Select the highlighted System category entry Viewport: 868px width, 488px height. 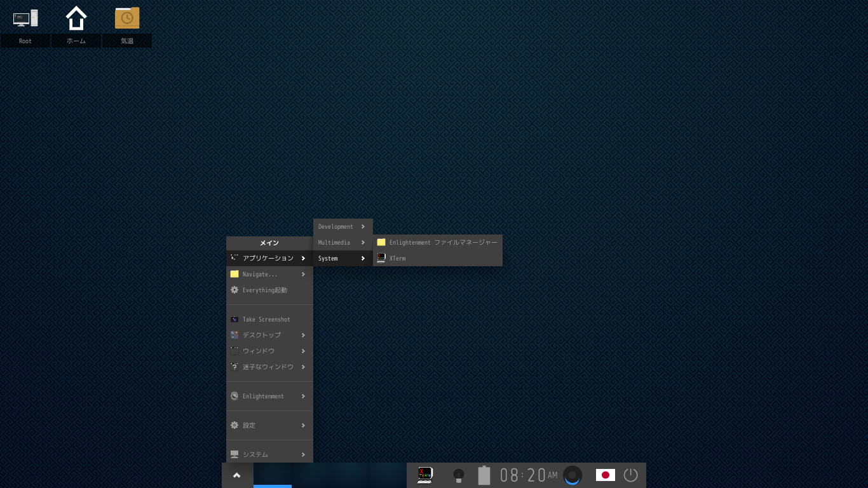tap(343, 258)
